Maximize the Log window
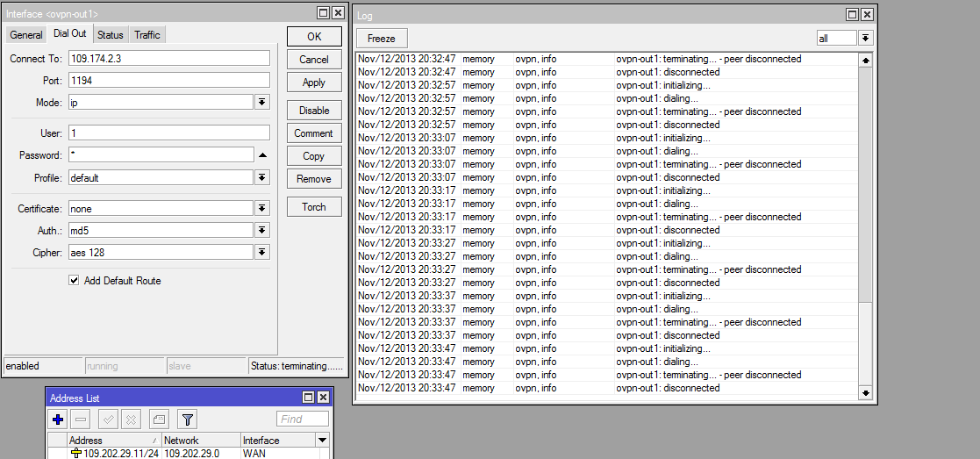The width and height of the screenshot is (980, 459). (853, 14)
